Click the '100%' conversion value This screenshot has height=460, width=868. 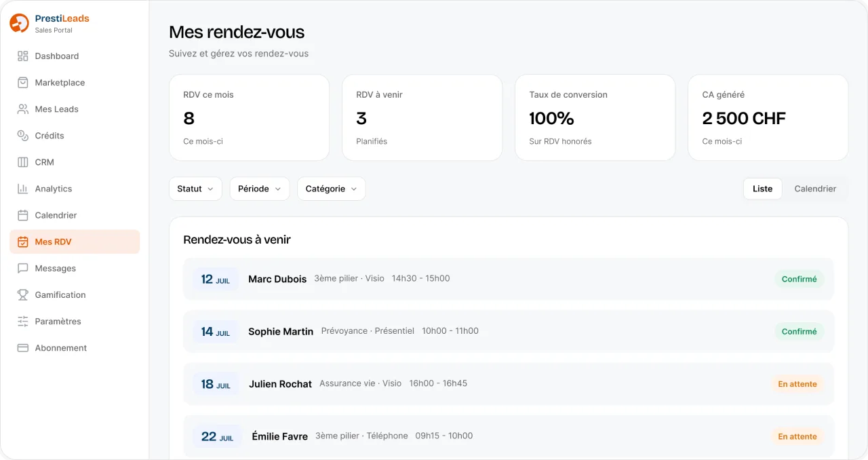551,118
